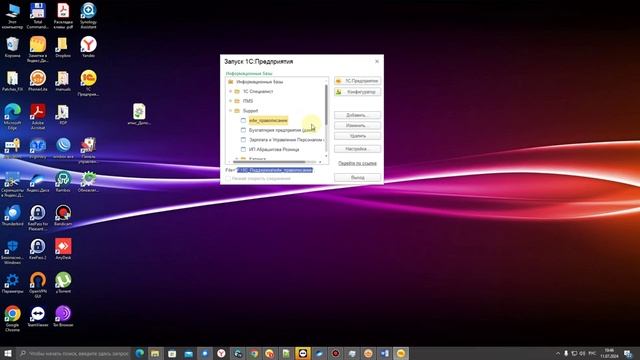
Task: Open Microsoft Edge from the taskbar
Action: pyautogui.click(x=139, y=353)
